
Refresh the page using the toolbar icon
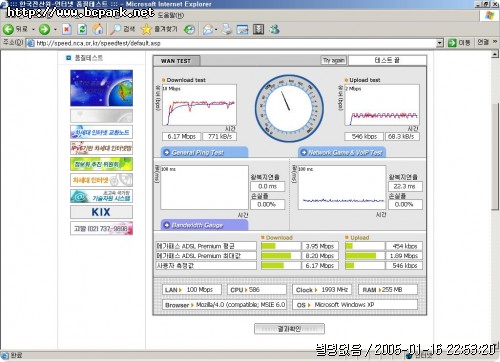tap(82, 29)
